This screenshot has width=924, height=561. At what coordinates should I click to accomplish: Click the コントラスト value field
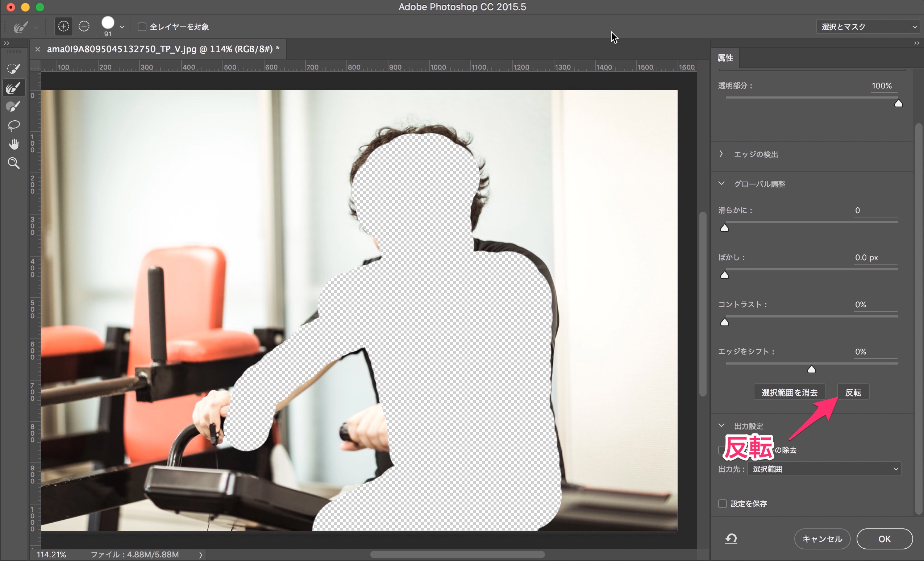(875, 304)
